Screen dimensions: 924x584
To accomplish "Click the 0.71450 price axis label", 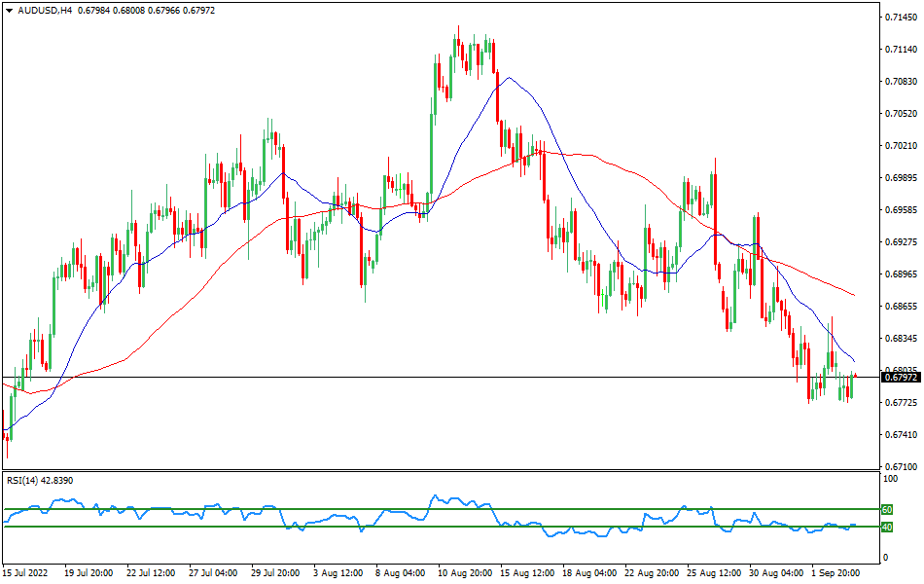I will [x=901, y=18].
